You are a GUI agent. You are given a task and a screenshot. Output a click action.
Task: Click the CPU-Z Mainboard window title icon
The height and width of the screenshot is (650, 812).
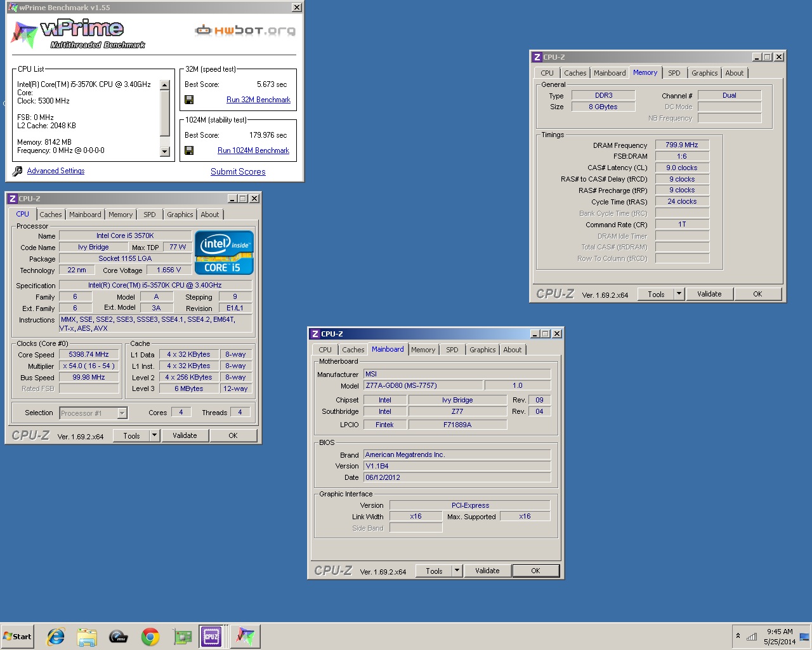tap(315, 334)
